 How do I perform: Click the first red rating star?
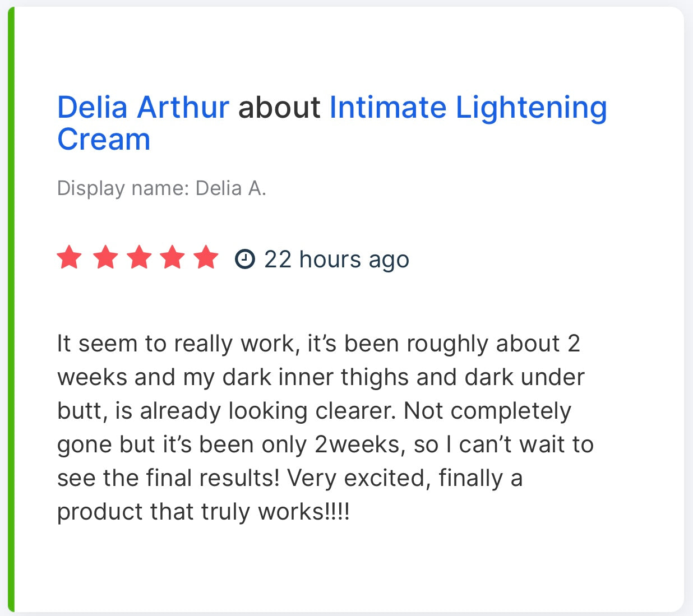[x=70, y=258]
